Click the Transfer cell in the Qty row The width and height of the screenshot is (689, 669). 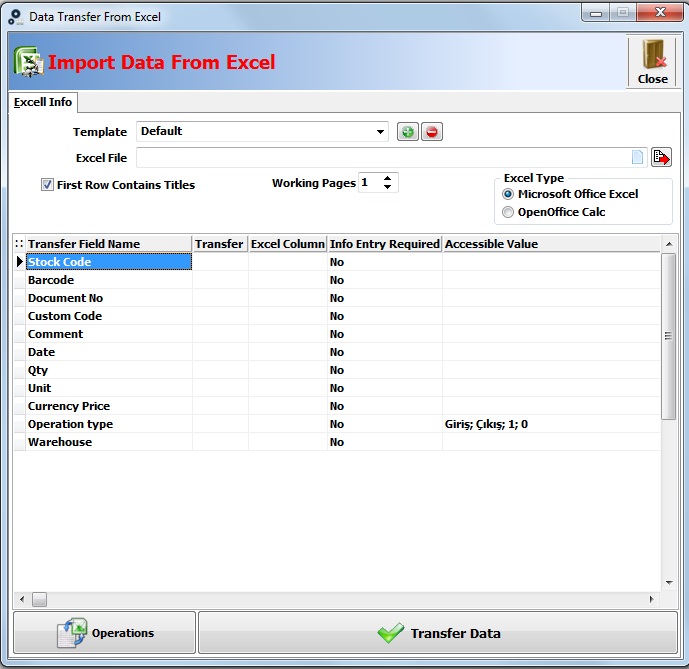pyautogui.click(x=220, y=370)
